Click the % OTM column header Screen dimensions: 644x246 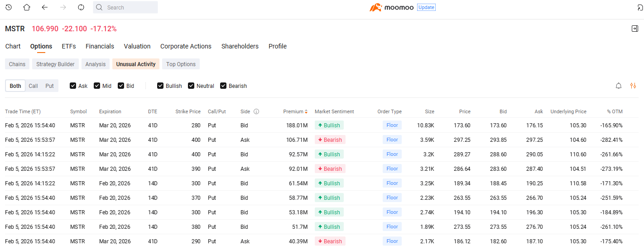click(x=615, y=111)
